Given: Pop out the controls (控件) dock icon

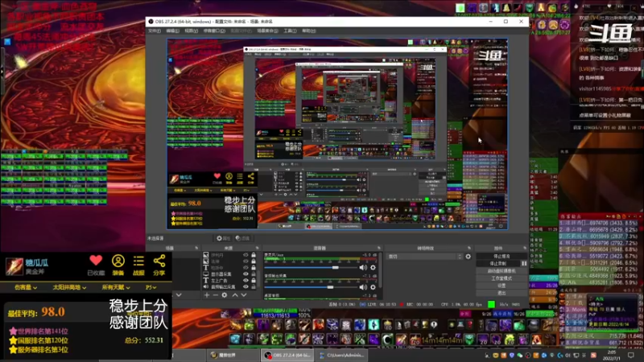Looking at the screenshot, I should click(525, 248).
